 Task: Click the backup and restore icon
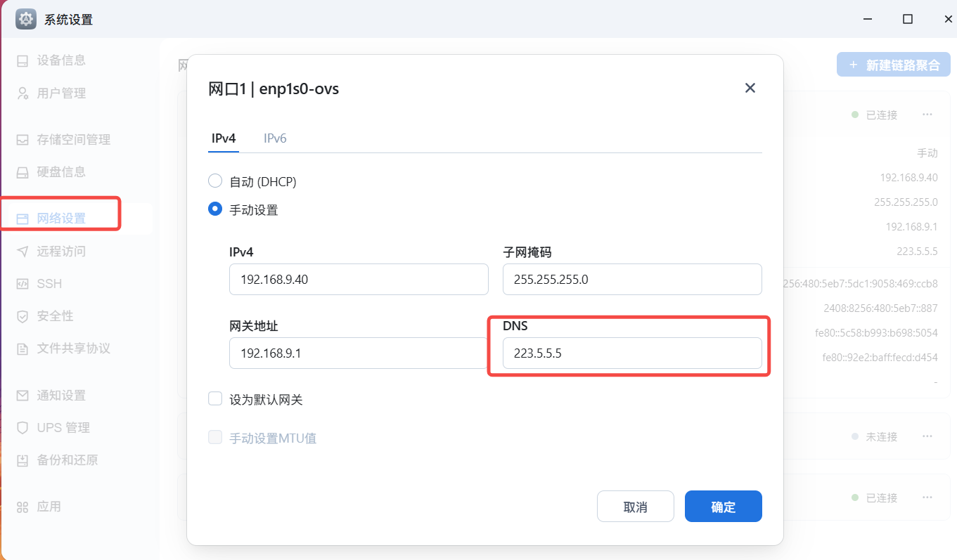pos(23,460)
